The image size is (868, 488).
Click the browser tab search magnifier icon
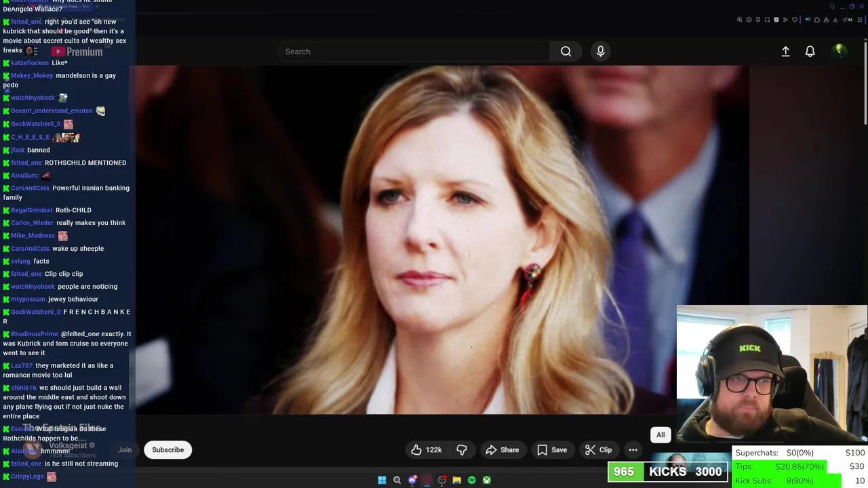tap(832, 7)
